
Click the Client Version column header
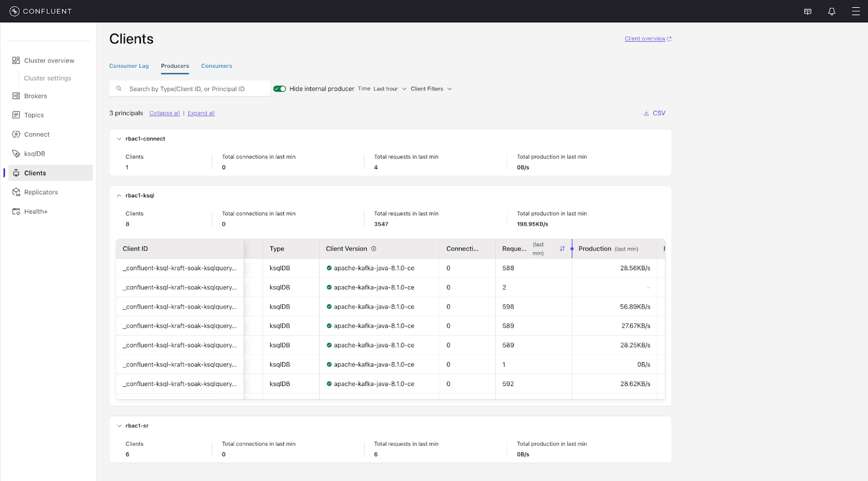click(x=379, y=249)
